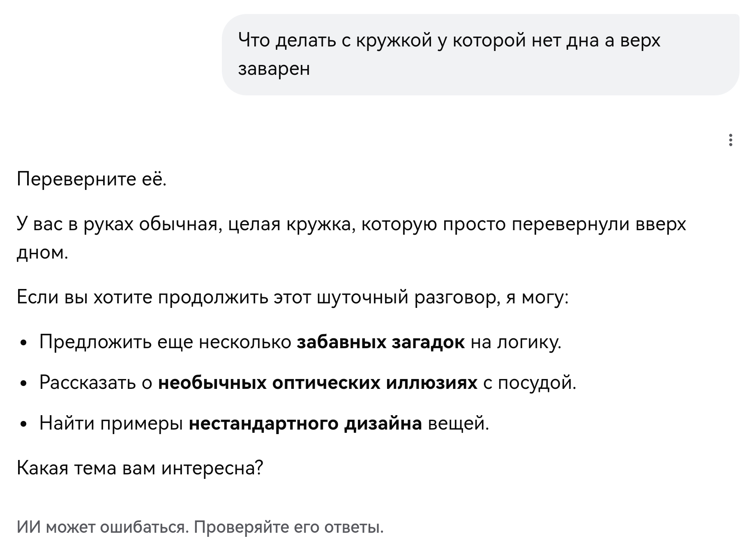Click the question "Какая тема вам интересна?"

140,468
